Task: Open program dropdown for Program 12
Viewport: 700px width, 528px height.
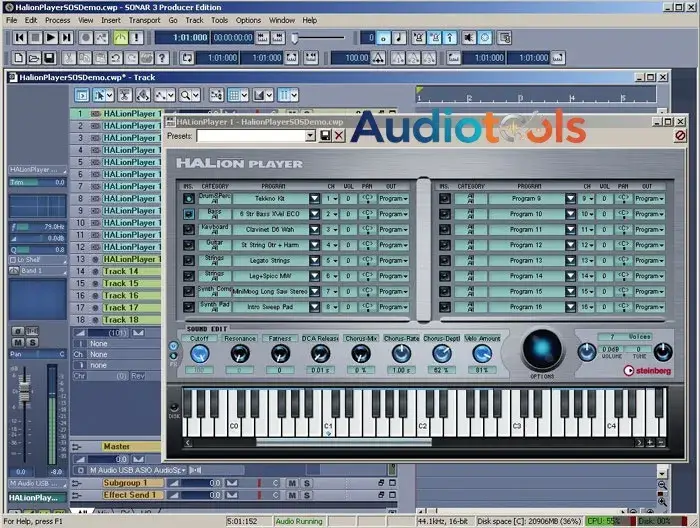Action: pyautogui.click(x=570, y=245)
